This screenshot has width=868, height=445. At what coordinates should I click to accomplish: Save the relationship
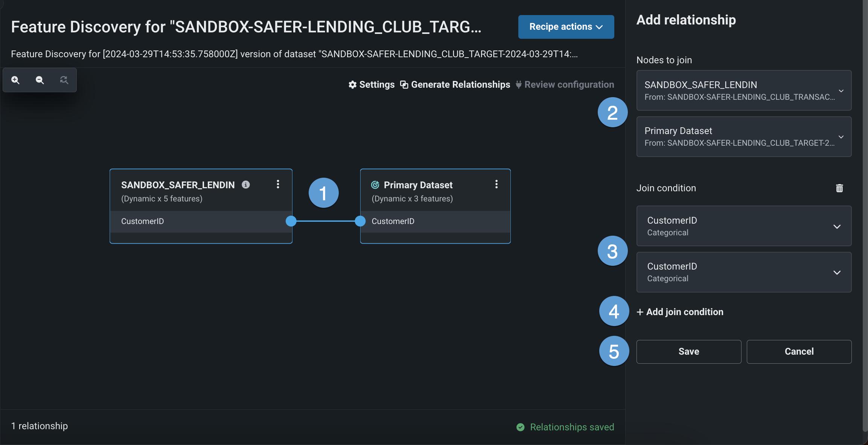688,352
